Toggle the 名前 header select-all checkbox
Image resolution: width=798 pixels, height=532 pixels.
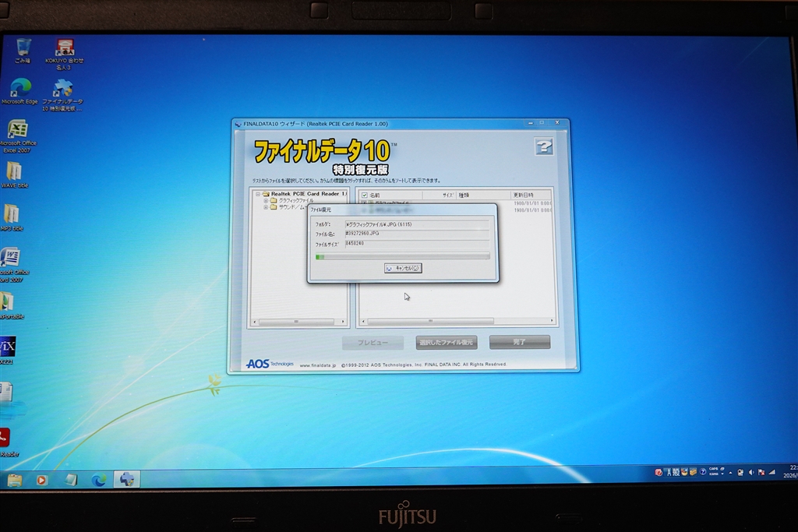(x=365, y=196)
